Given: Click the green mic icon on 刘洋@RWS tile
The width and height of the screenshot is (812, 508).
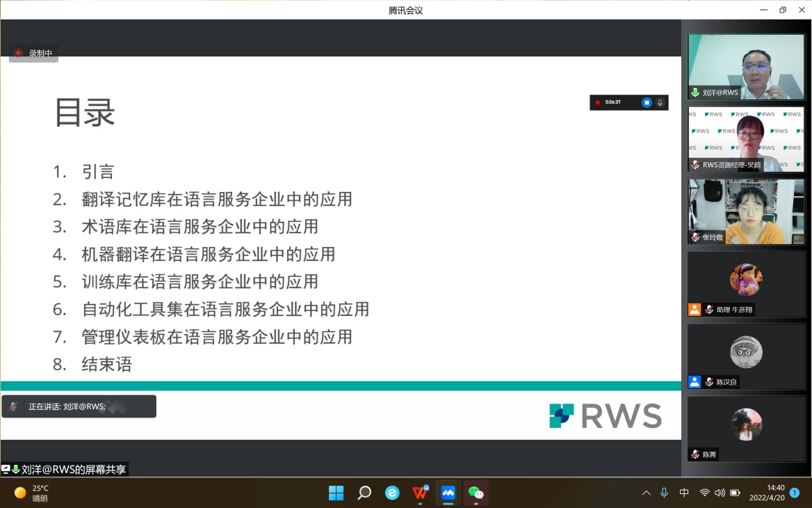Looking at the screenshot, I should coord(695,93).
